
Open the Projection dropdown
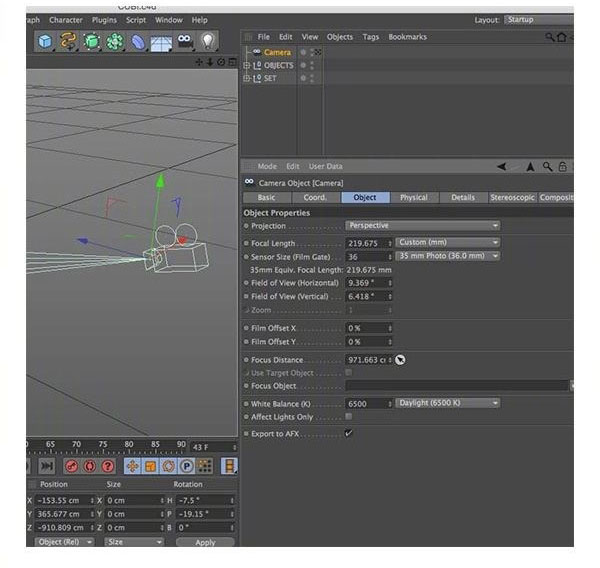422,225
